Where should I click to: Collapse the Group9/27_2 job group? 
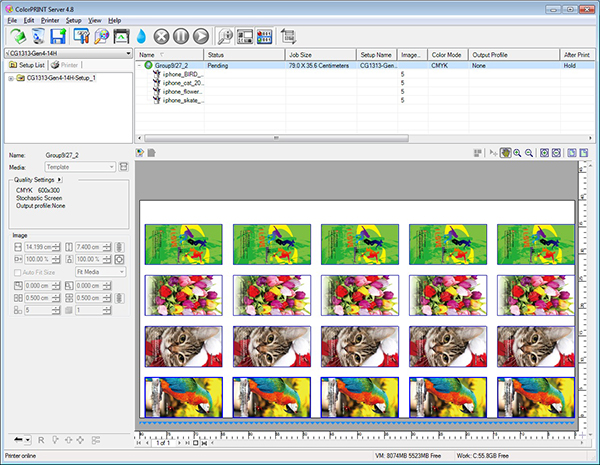pos(140,64)
